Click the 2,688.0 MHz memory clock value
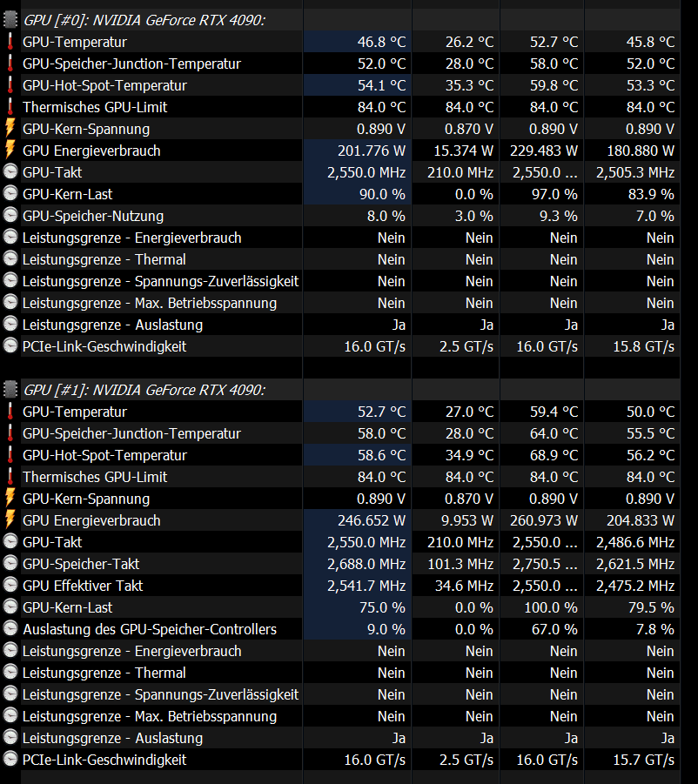Image resolution: width=698 pixels, height=784 pixels. pos(366,564)
